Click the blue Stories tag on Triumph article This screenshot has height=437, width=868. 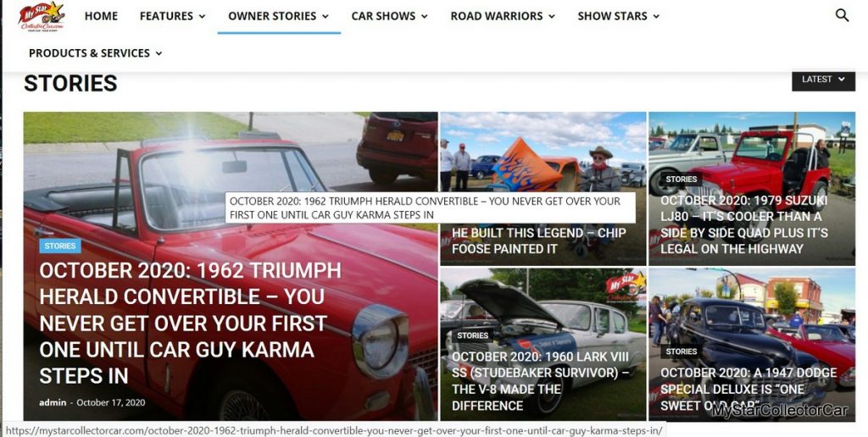point(60,246)
